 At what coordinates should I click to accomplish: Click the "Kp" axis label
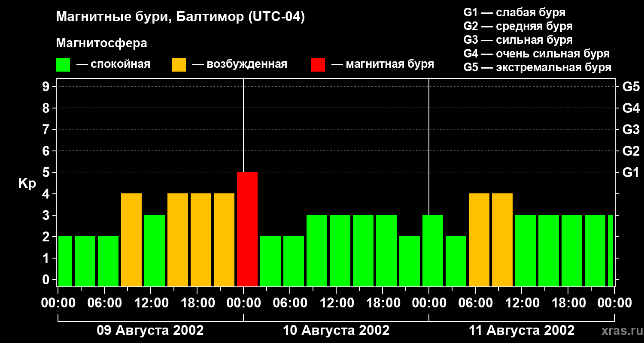(x=27, y=183)
